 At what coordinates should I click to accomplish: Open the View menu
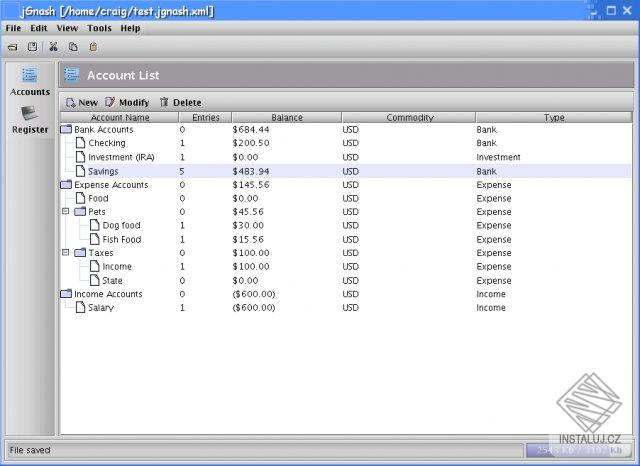point(67,28)
